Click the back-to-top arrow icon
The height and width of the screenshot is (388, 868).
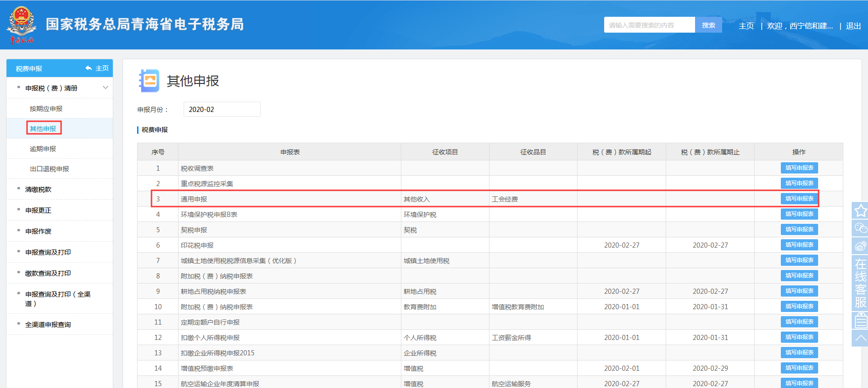pos(860,338)
